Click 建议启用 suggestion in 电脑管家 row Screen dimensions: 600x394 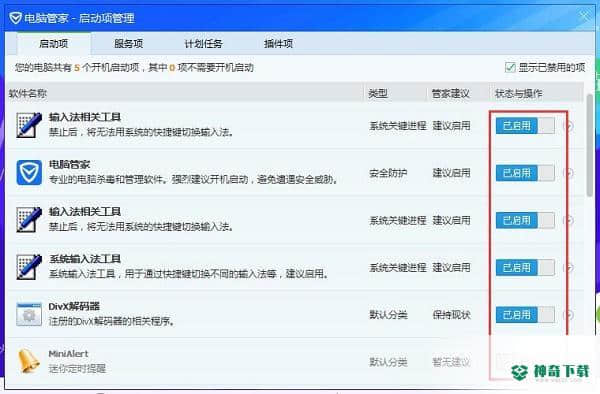pyautogui.click(x=452, y=173)
